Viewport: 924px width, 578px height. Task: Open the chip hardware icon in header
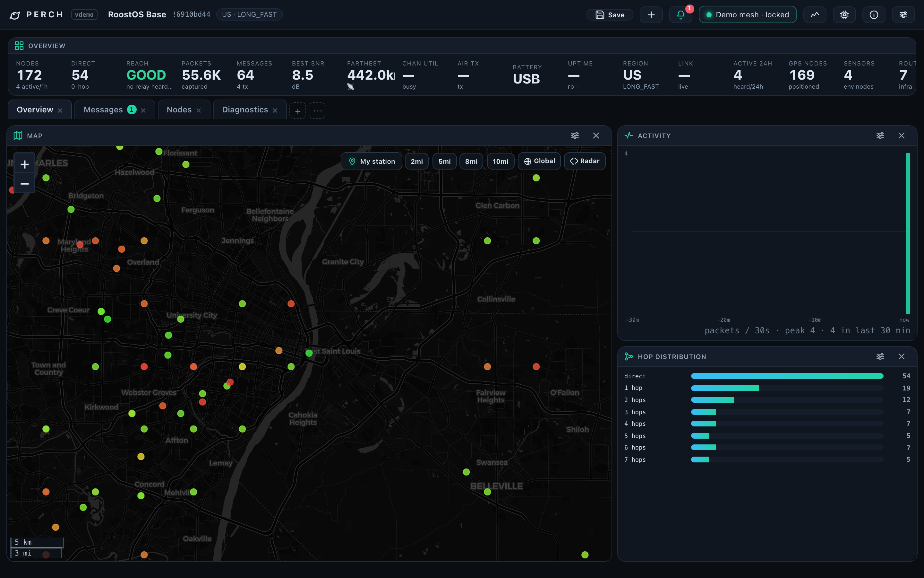pyautogui.click(x=844, y=15)
